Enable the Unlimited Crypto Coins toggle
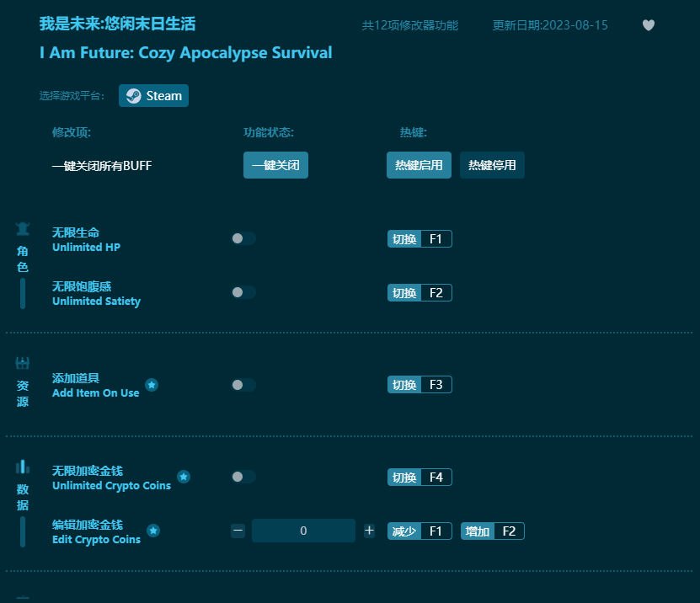Image resolution: width=700 pixels, height=603 pixels. (243, 477)
